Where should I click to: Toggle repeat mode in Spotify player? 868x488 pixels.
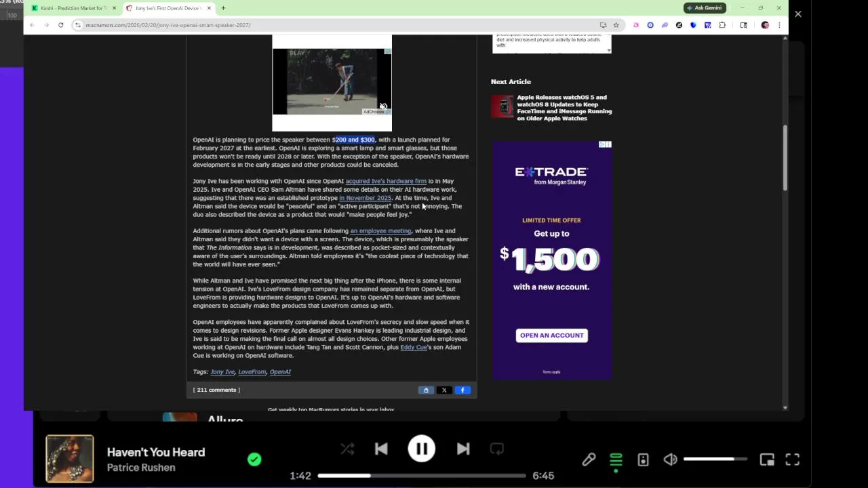point(497,449)
